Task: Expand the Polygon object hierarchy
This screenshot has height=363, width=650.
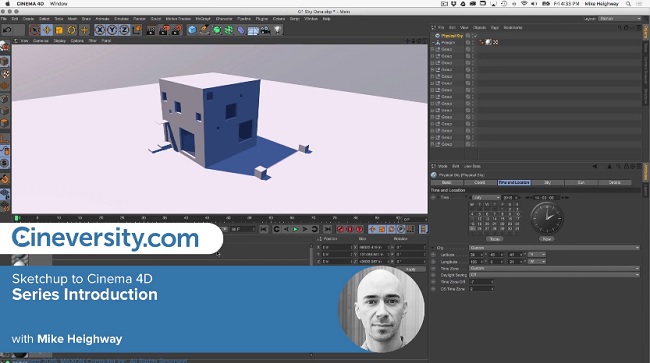Action: pos(433,43)
